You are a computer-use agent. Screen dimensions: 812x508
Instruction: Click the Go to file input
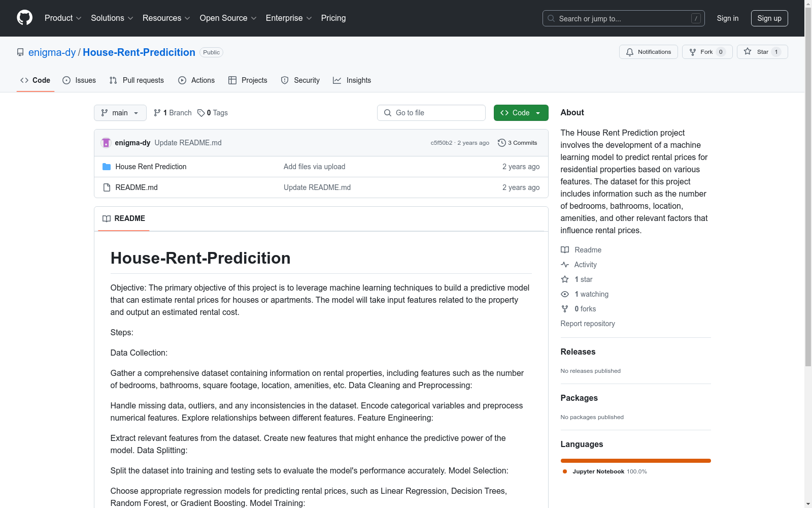[x=431, y=113]
